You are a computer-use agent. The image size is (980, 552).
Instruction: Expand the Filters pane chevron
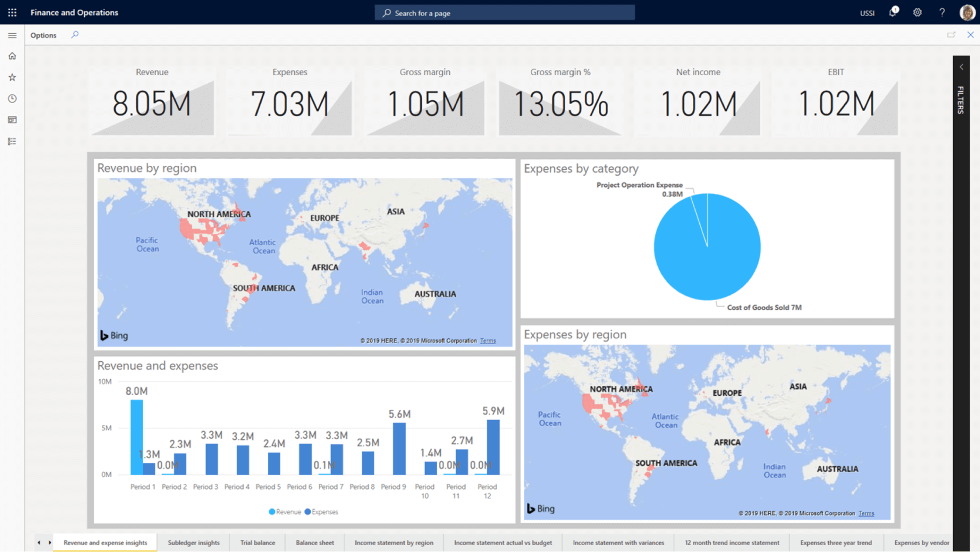(961, 67)
